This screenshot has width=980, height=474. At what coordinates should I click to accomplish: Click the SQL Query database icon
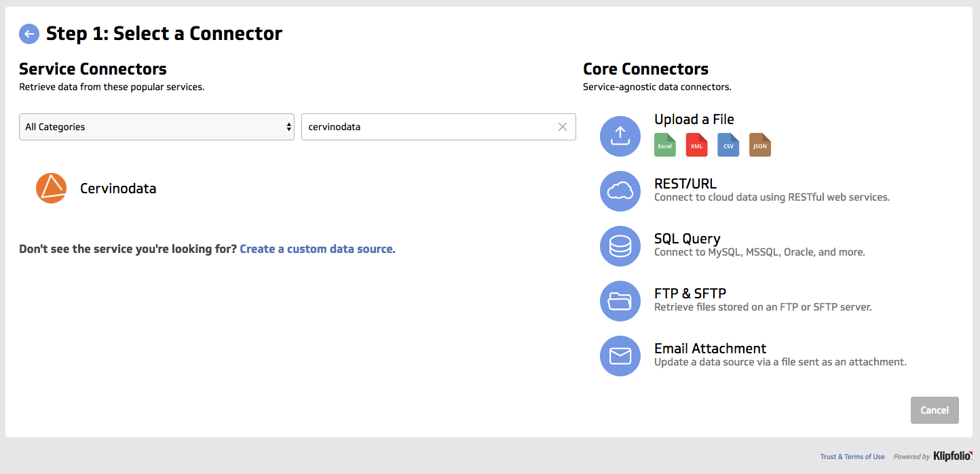click(620, 246)
